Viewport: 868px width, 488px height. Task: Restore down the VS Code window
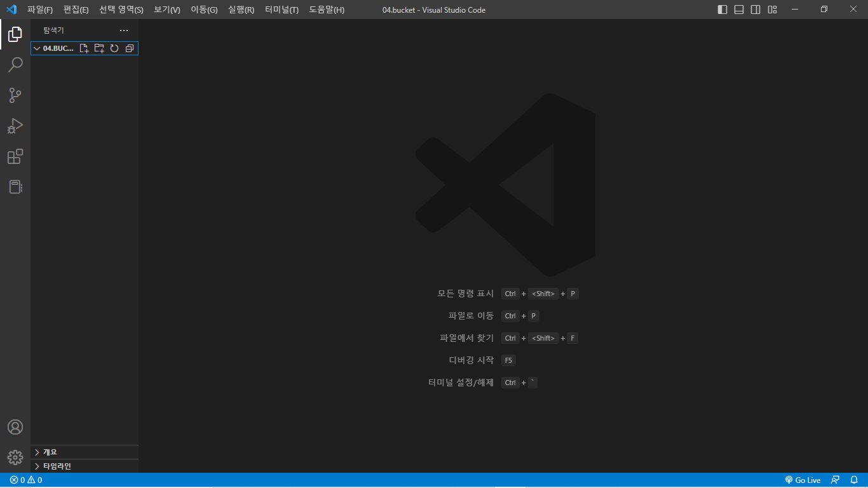click(x=824, y=10)
